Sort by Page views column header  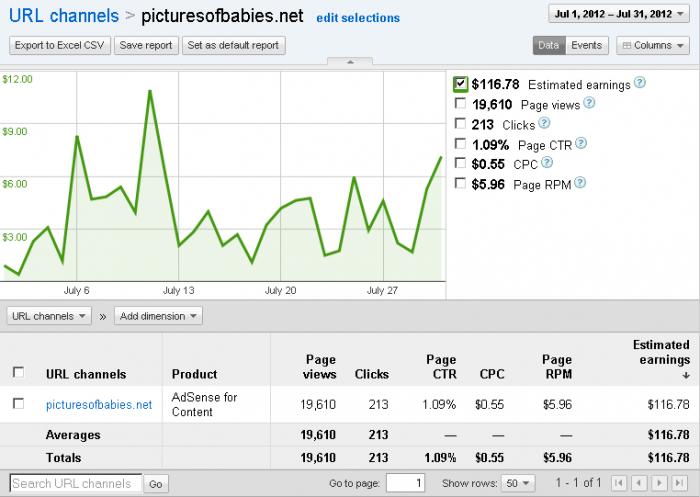(x=320, y=367)
